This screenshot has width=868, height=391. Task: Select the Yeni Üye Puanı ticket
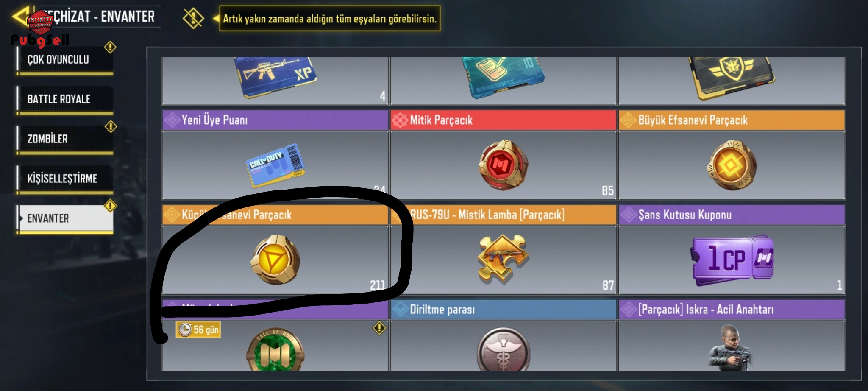[275, 165]
